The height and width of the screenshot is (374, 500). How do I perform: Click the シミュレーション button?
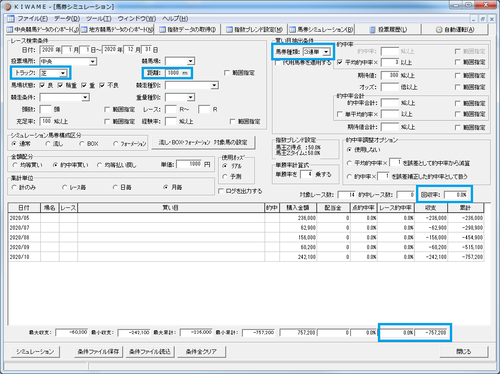coord(35,351)
